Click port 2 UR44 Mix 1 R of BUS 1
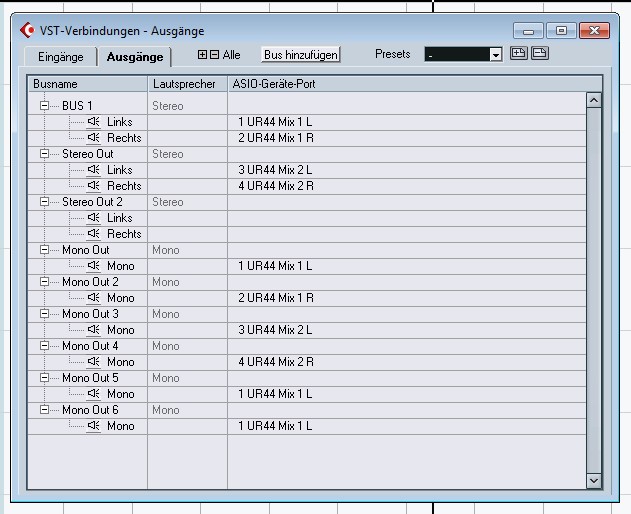The height and width of the screenshot is (514, 631). point(276,138)
